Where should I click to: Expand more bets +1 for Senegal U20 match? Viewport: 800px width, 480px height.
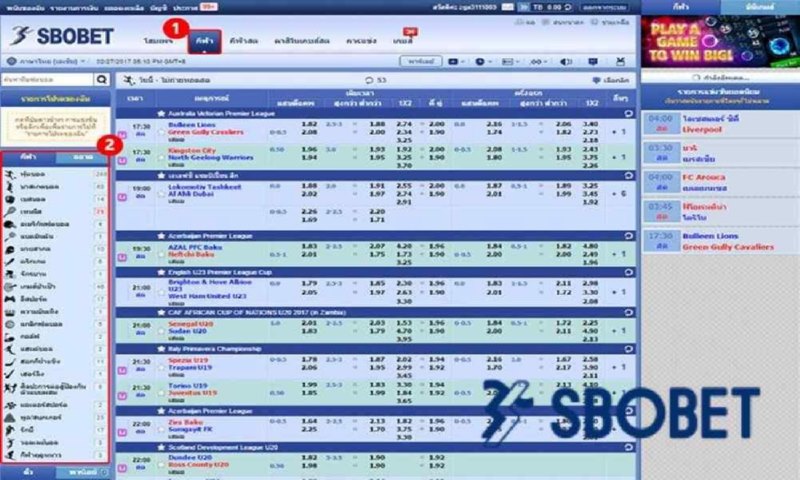(x=618, y=331)
